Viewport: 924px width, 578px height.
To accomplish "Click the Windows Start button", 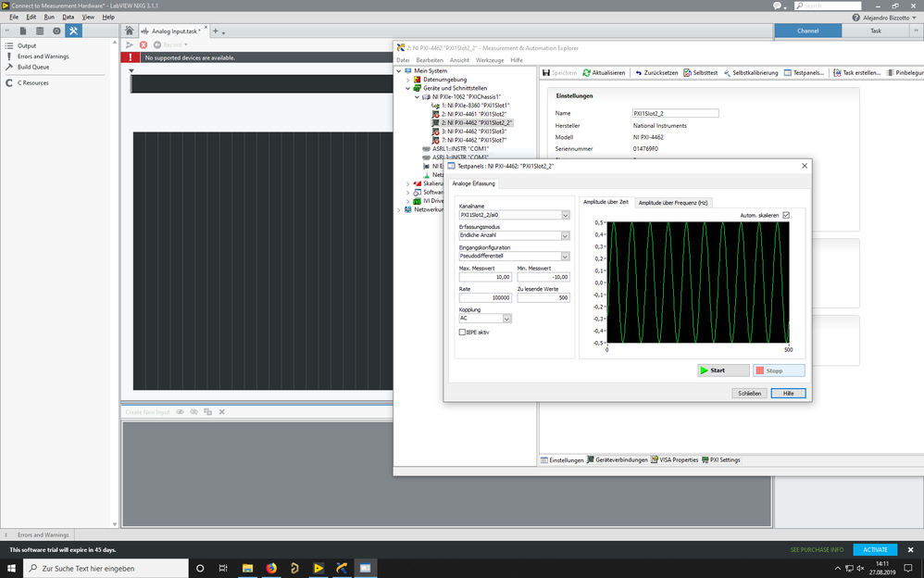I will pyautogui.click(x=11, y=568).
